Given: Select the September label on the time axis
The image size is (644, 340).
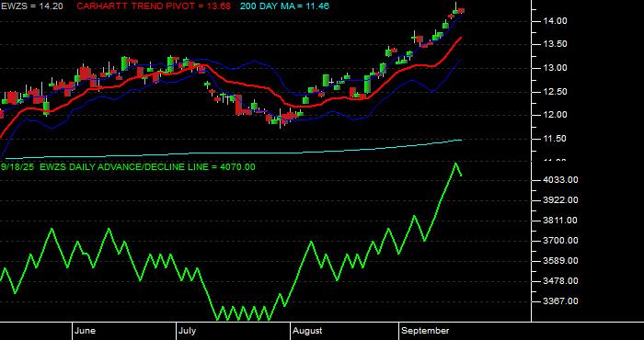Looking at the screenshot, I should tap(425, 331).
